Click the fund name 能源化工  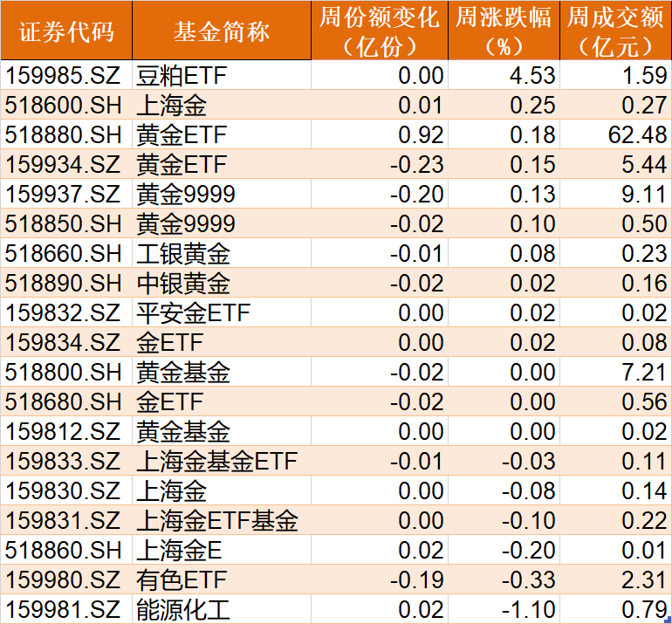[183, 609]
